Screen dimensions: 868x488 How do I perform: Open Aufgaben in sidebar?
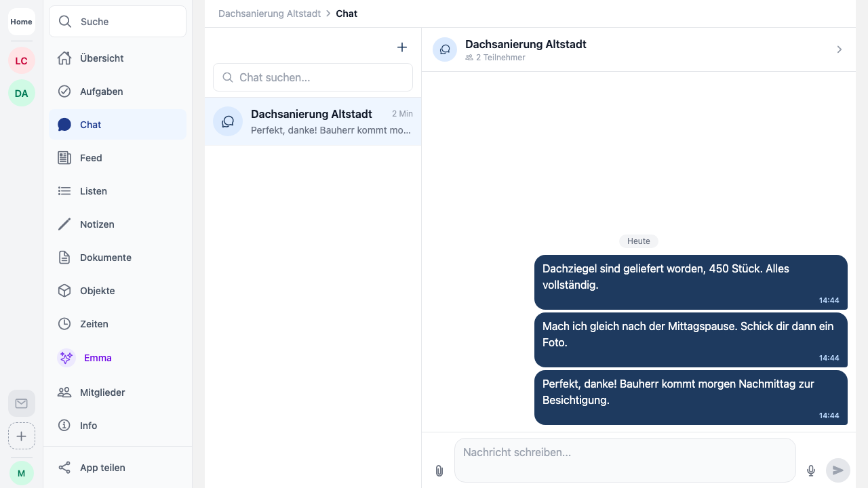tap(117, 91)
